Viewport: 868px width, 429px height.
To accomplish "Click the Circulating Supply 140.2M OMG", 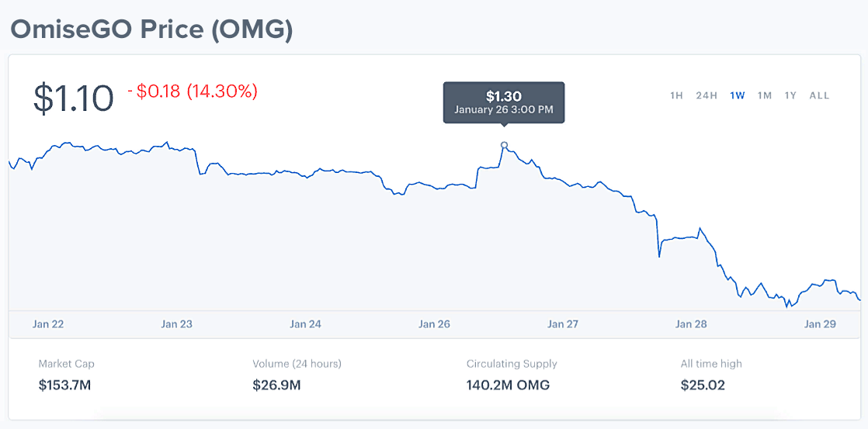I will click(508, 384).
